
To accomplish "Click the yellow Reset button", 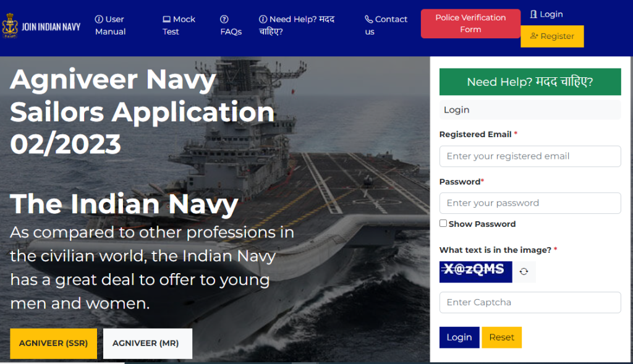I will coord(501,337).
